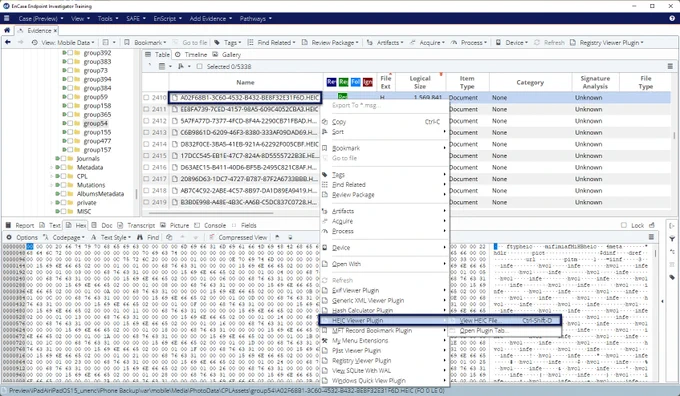Viewport: 680px width, 396px height.
Task: Open the hamburger menu in Table pane
Action: pyautogui.click(x=670, y=66)
